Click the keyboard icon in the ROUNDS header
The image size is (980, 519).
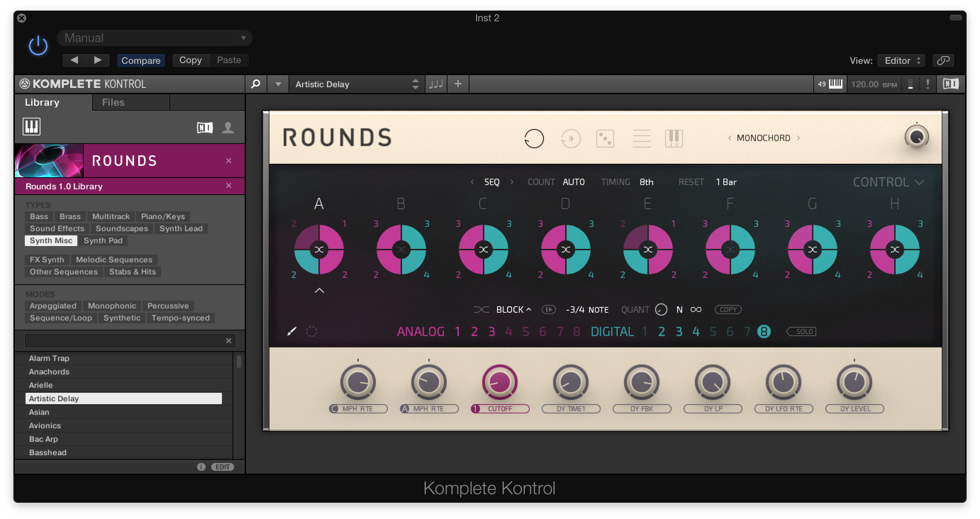[x=674, y=138]
